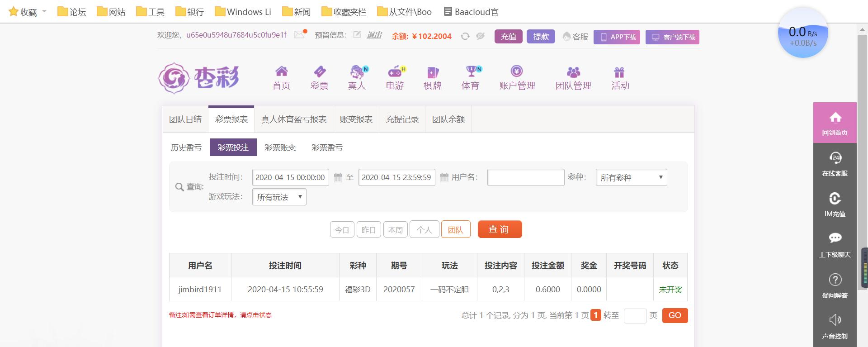Select the 昨日 filter toggle
868x347 pixels.
[369, 230]
